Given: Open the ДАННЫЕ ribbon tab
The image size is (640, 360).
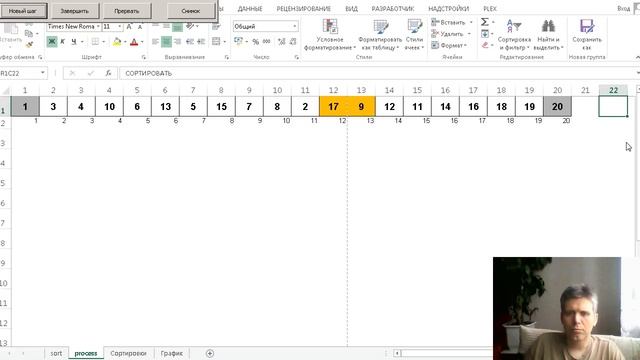Looking at the screenshot, I should click(250, 9).
